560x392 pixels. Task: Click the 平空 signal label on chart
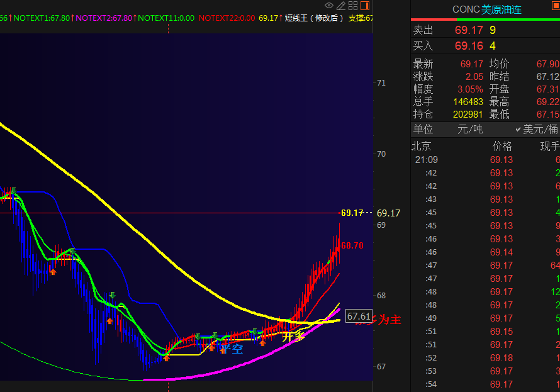(x=232, y=349)
